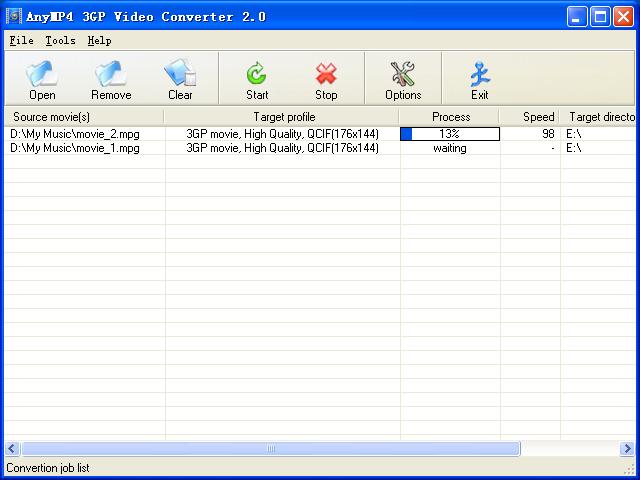Open the Tools menu
640x480 pixels.
coord(60,40)
